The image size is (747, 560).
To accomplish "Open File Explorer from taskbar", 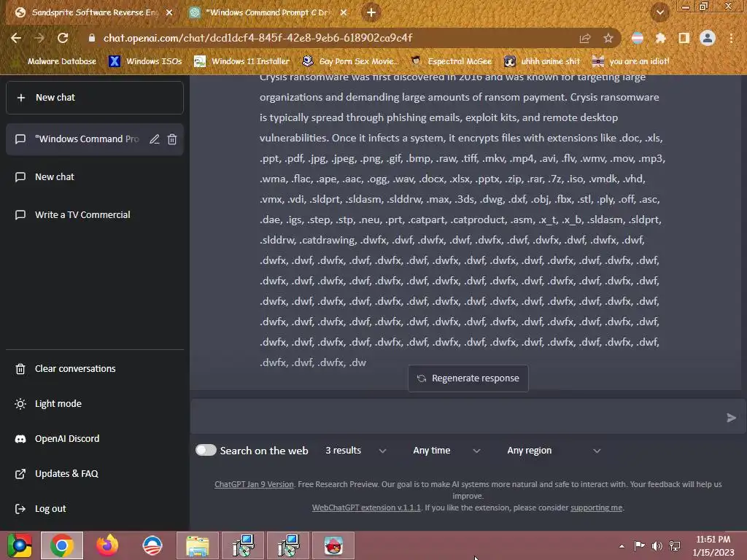I will 198,545.
